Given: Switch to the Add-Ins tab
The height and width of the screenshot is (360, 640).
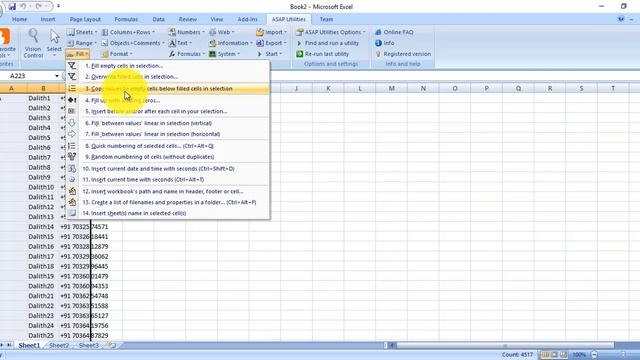Looking at the screenshot, I should coord(247,19).
